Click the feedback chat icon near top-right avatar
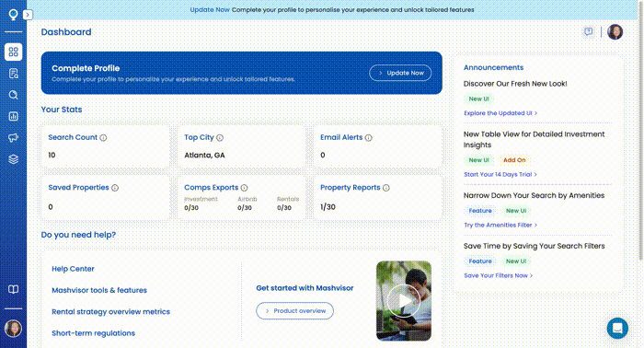 [589, 31]
